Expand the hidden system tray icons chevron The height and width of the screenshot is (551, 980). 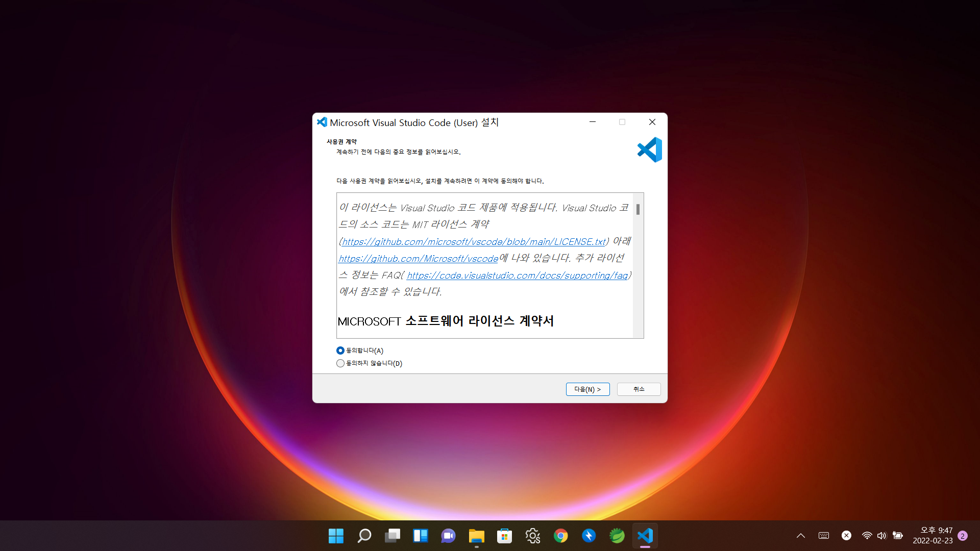pyautogui.click(x=800, y=536)
